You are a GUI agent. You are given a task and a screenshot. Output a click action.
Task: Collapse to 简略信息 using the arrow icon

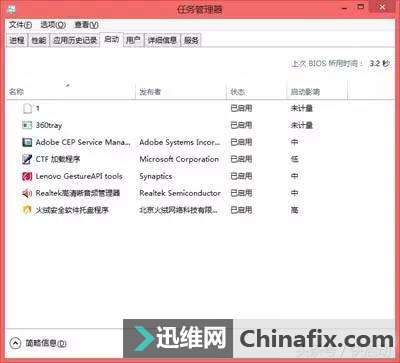[15, 343]
